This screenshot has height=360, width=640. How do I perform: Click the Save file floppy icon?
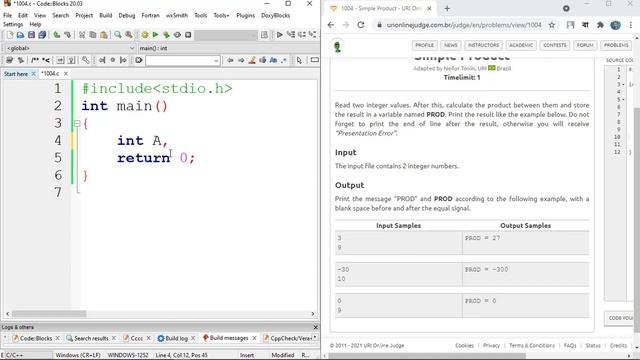pyautogui.click(x=31, y=35)
